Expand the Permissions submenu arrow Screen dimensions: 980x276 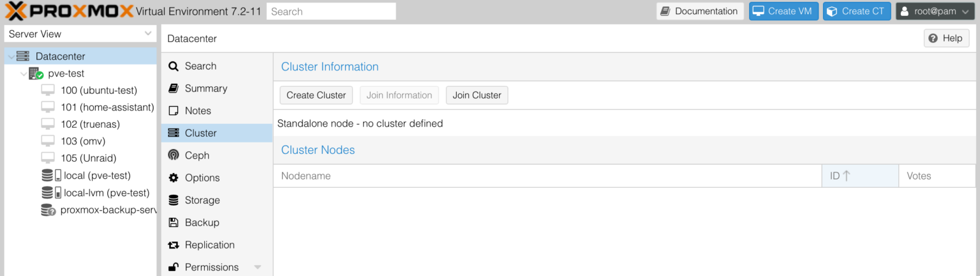tap(258, 267)
